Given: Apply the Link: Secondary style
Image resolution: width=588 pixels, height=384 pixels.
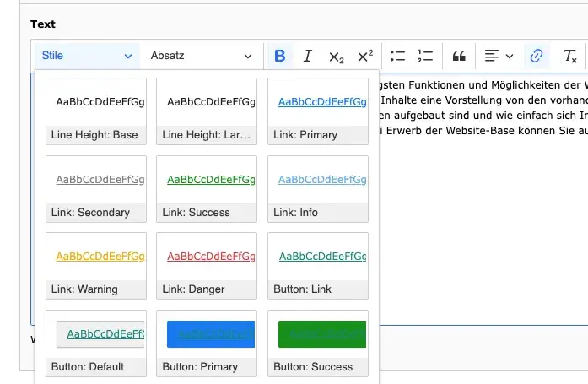Looking at the screenshot, I should pos(96,188).
